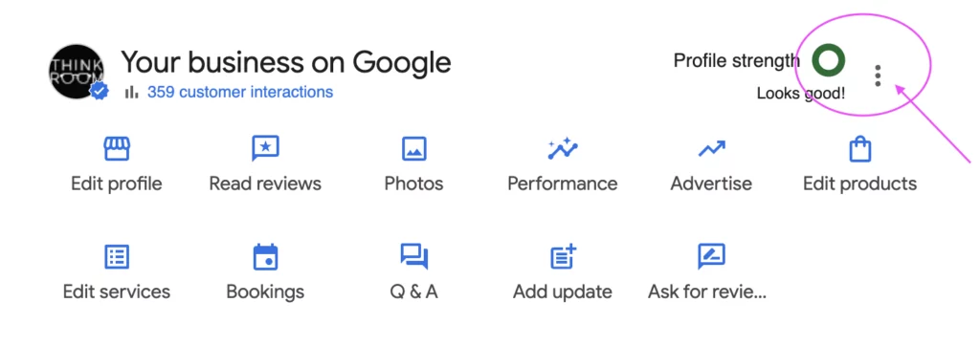Click the green Profile strength ring
Viewport: 980px width, 346px height.
tap(829, 60)
